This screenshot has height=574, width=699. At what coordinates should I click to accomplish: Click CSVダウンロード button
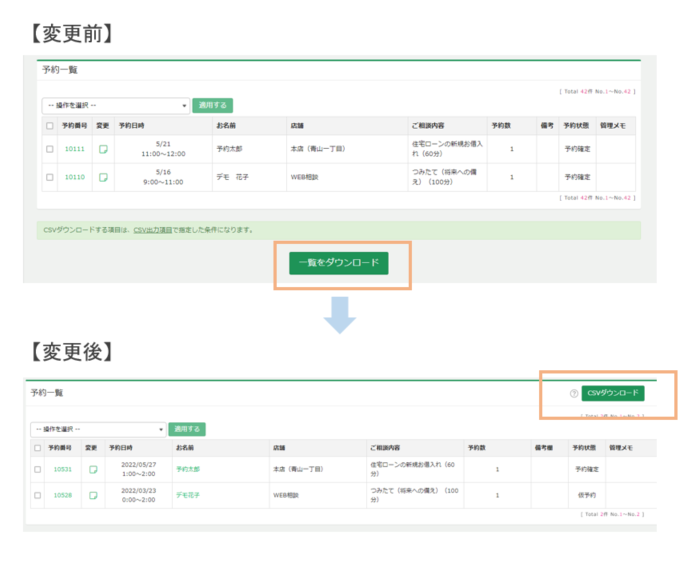point(613,393)
